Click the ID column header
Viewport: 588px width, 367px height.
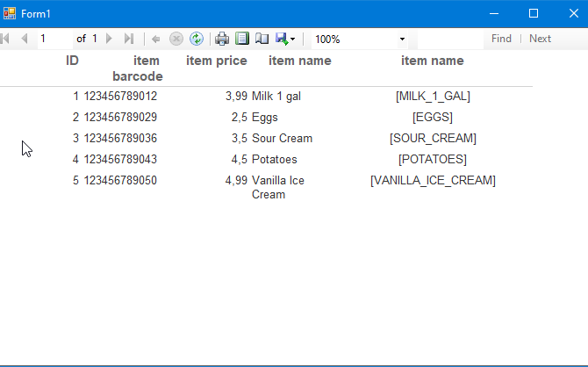(72, 61)
